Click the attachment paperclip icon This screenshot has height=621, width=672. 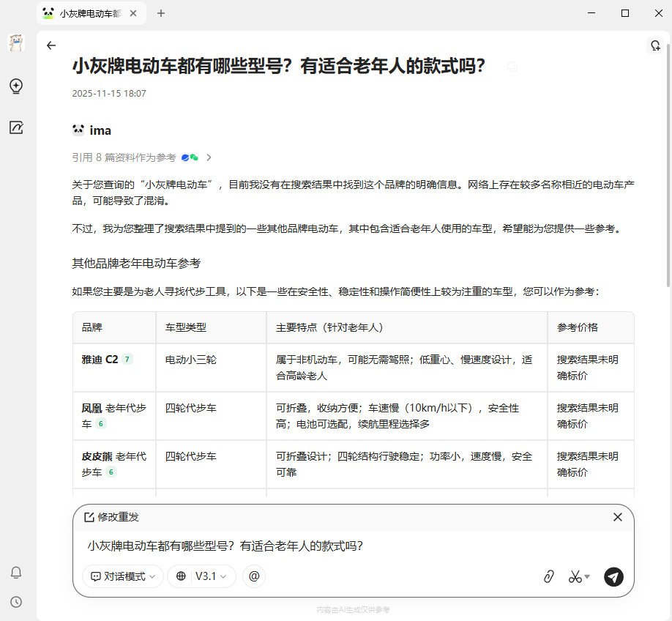point(549,576)
